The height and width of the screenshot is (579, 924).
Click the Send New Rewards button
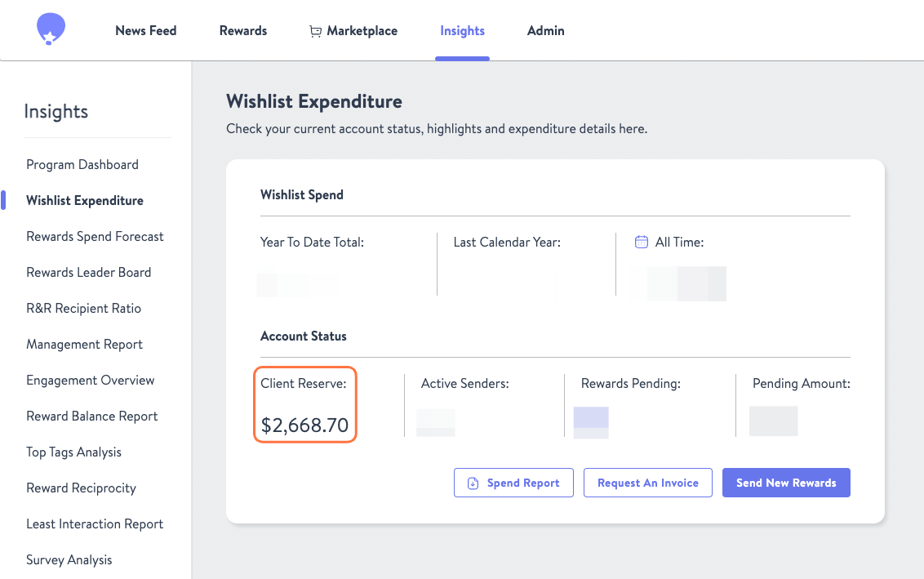point(785,483)
